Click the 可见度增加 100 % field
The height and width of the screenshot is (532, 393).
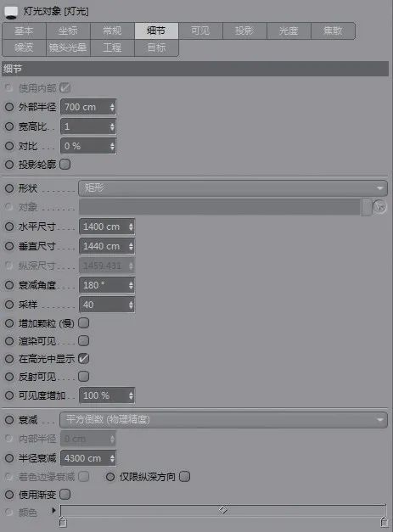pos(107,395)
